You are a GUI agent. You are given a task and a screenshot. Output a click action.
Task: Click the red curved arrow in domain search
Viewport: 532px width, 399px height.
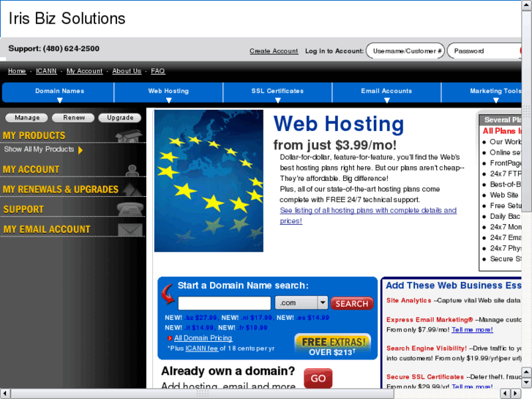[168, 294]
